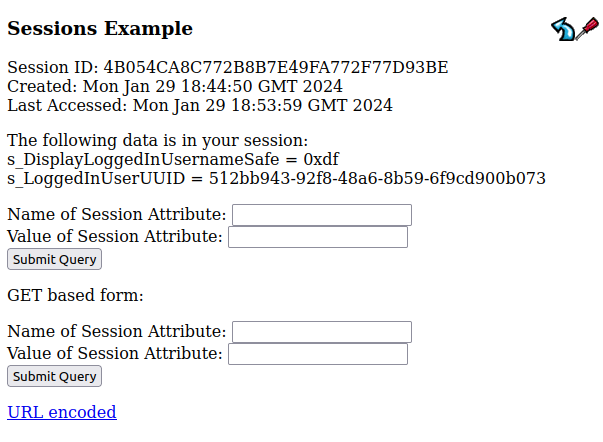Click the Session ID value text

pos(276,68)
